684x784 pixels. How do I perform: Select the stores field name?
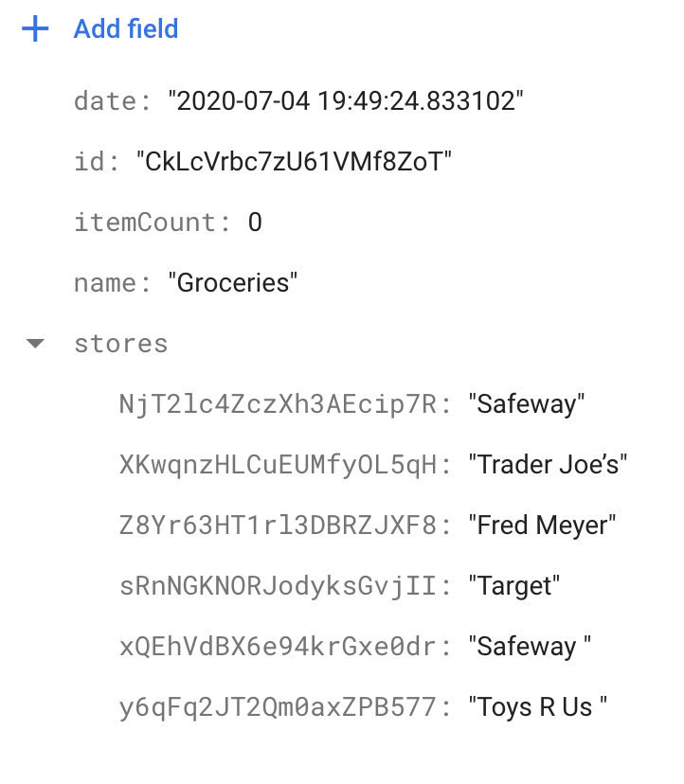click(x=120, y=344)
